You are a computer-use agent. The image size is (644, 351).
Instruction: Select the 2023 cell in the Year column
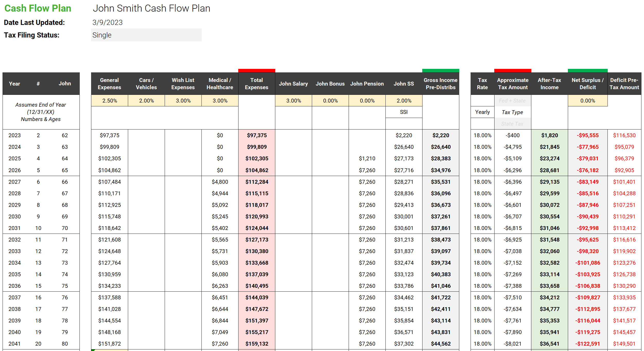[14, 135]
